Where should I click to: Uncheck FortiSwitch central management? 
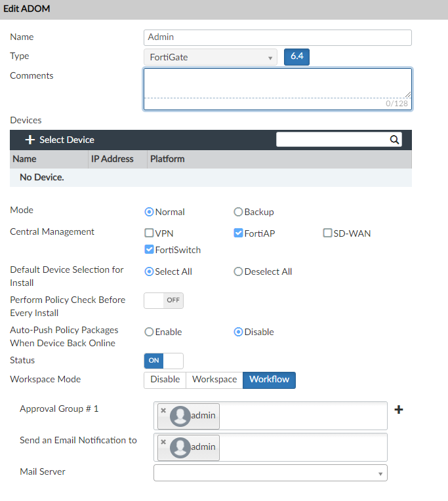tap(149, 249)
